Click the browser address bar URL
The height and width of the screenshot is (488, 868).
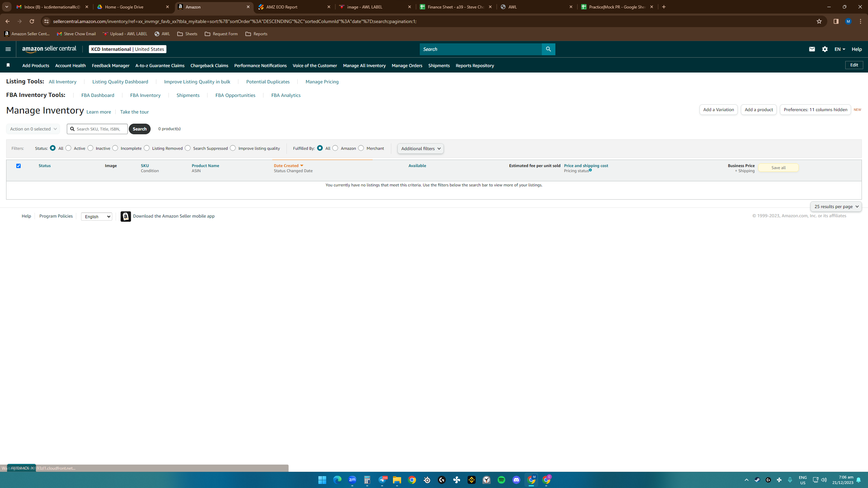pos(235,21)
